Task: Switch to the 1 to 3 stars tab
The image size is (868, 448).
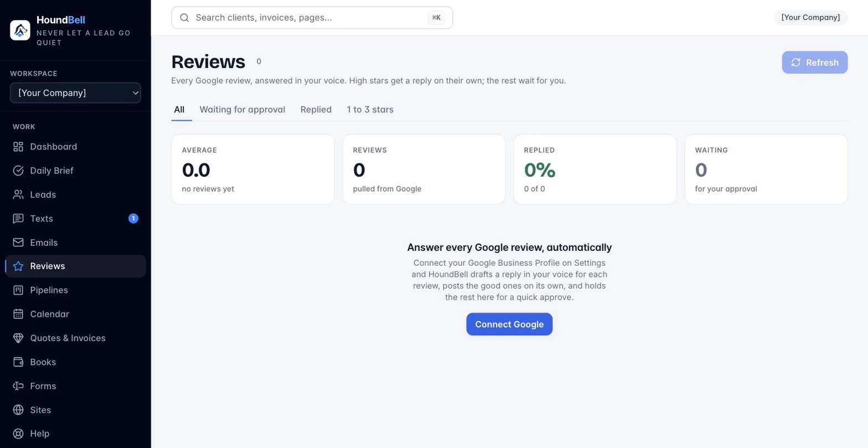Action: click(370, 110)
